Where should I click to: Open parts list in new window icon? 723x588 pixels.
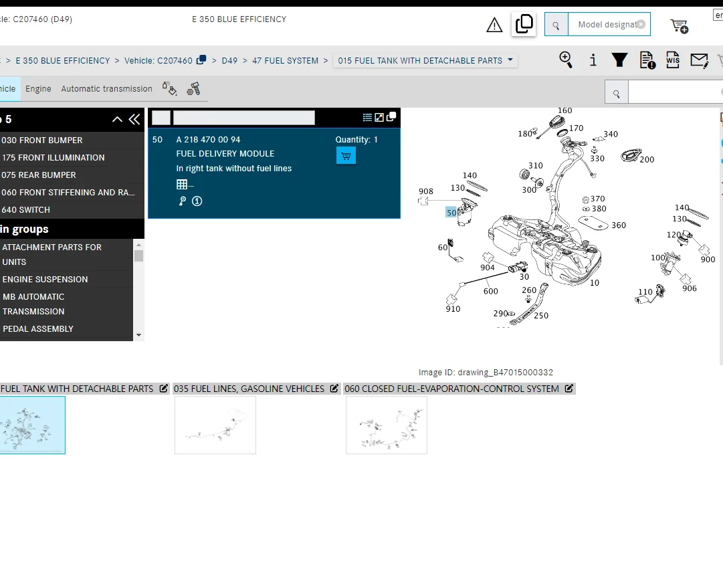[x=391, y=117]
